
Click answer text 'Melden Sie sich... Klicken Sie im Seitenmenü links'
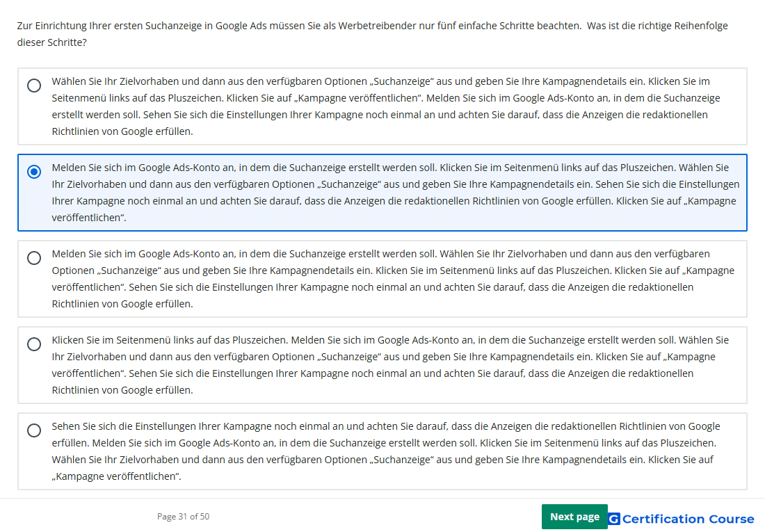pos(396,193)
